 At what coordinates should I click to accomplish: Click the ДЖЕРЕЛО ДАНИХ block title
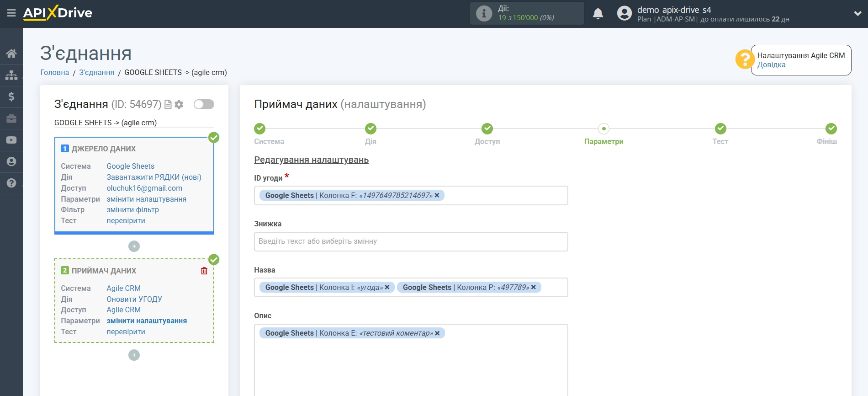[x=103, y=149]
